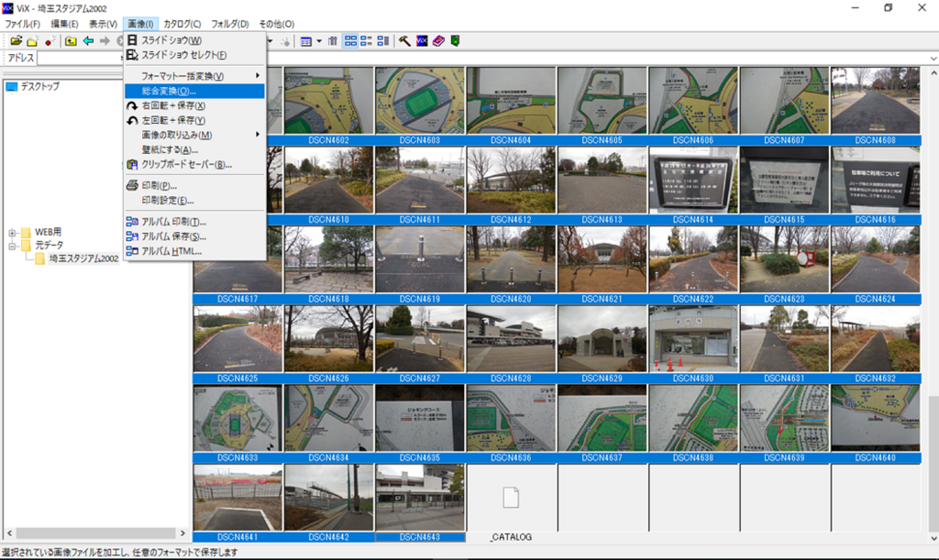The width and height of the screenshot is (939, 560).
Task: Select 埼玉スタジアム2002 folder in tree
Action: pyautogui.click(x=83, y=258)
